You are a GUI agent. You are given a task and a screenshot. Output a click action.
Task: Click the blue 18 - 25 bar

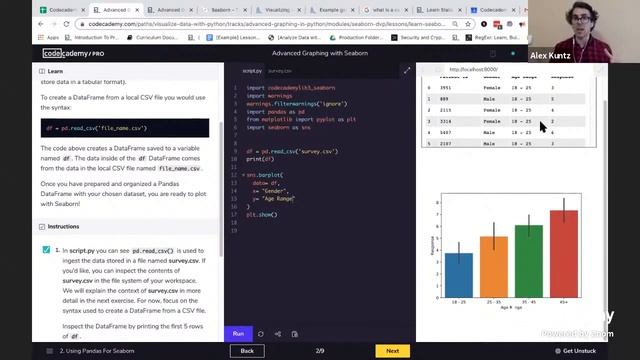click(459, 276)
